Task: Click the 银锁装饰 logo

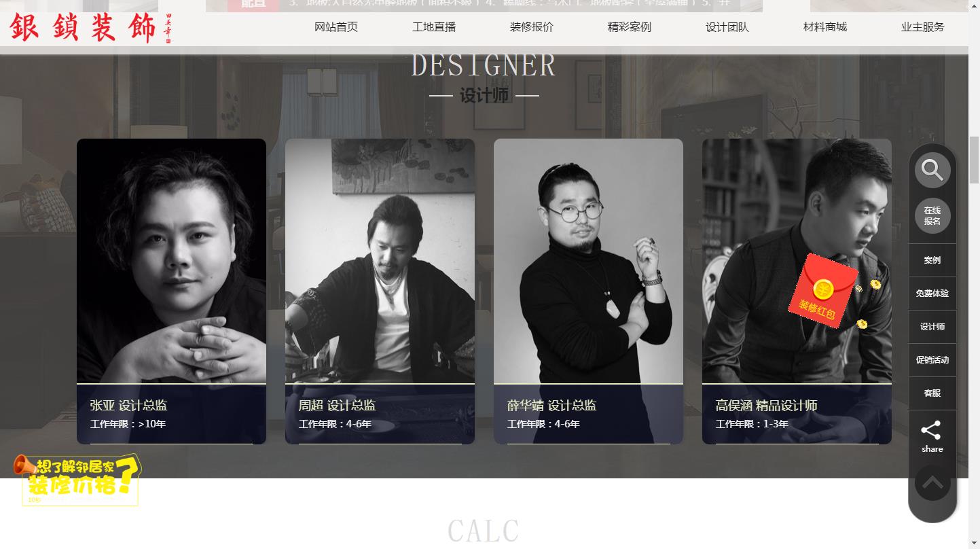Action: tap(90, 27)
